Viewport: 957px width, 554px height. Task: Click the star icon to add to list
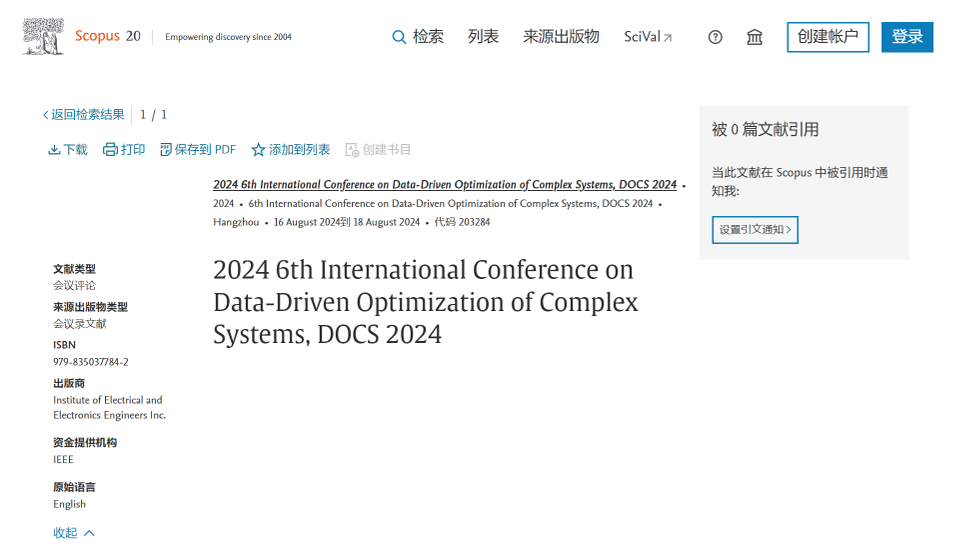(x=258, y=150)
